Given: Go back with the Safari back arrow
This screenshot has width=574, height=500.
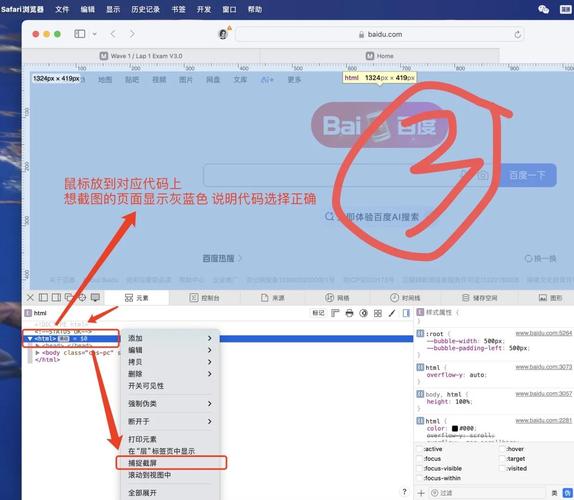Looking at the screenshot, I should 113,34.
